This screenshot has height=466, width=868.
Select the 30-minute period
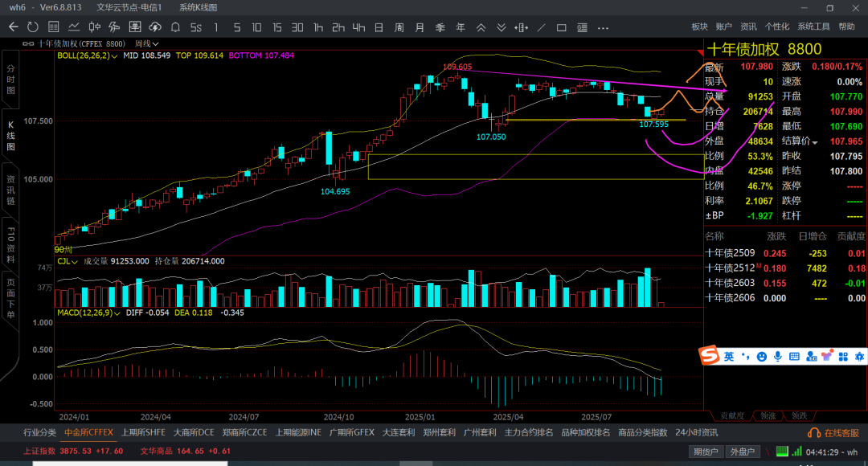[x=297, y=27]
